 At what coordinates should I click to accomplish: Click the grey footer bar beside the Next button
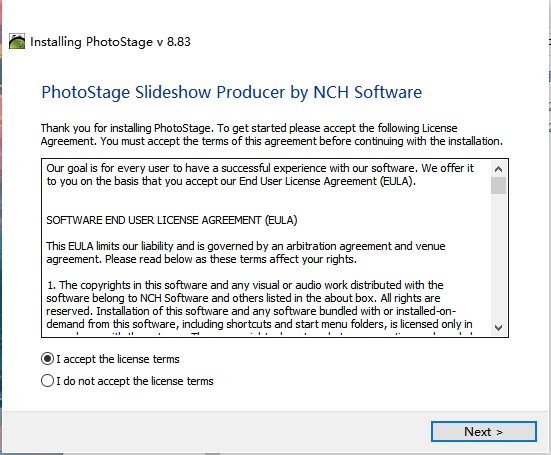click(x=216, y=431)
